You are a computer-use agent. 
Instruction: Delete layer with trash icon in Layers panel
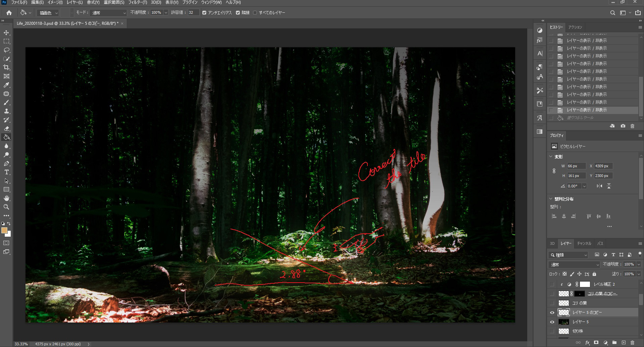(x=633, y=343)
